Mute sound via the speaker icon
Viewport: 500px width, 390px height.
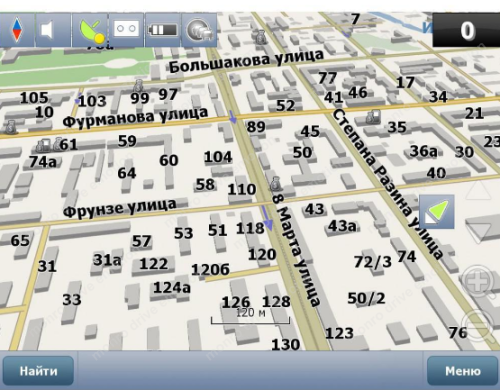click(x=53, y=30)
